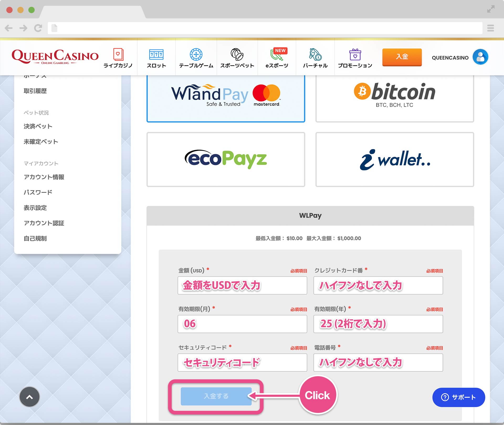Click the fullscreen expand icon
Viewport: 504px width, 425px height.
[x=491, y=9]
